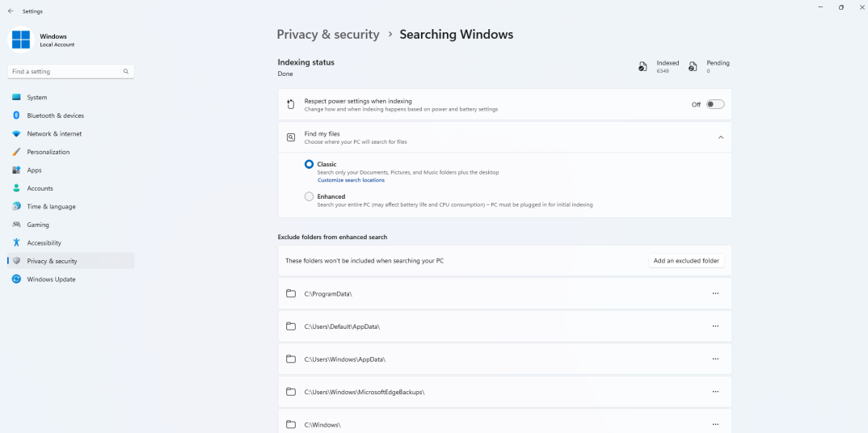Open Customize search locations link
868x433 pixels.
[351, 180]
